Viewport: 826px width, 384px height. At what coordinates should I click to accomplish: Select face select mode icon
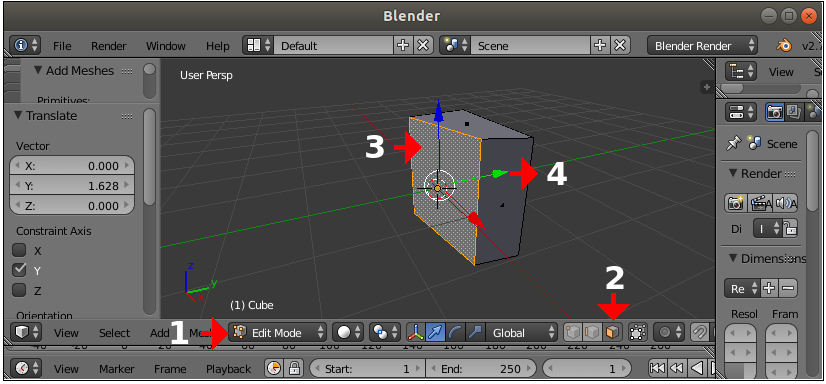[613, 332]
